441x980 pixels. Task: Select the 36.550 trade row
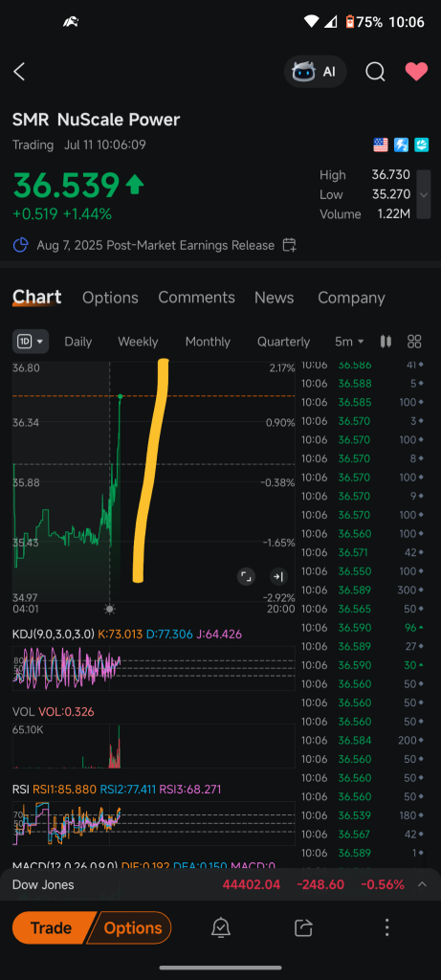point(364,571)
